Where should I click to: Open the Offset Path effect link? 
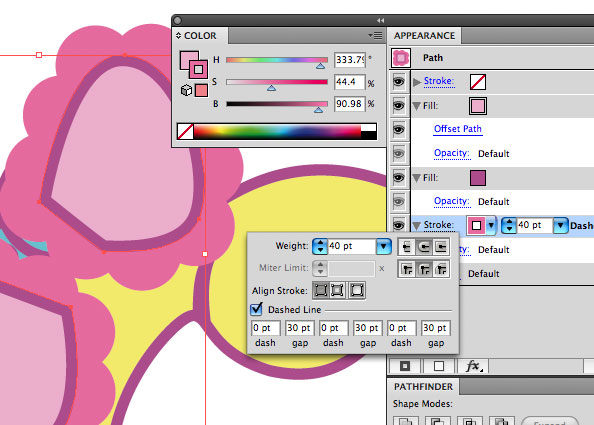(458, 129)
